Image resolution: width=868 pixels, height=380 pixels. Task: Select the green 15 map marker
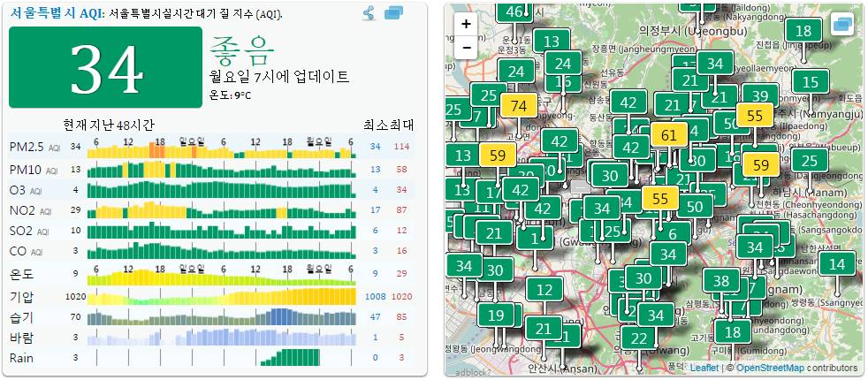coord(811,82)
